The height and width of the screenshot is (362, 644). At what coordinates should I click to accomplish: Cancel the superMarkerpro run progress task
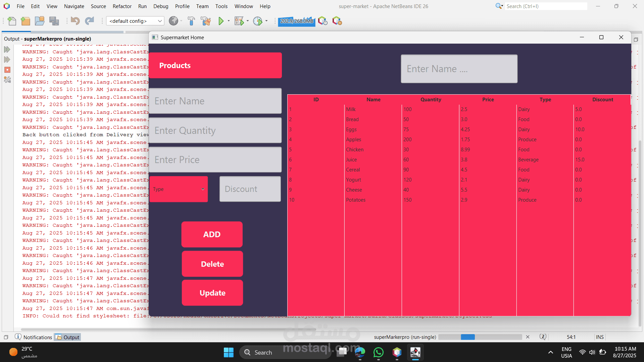[x=528, y=337]
